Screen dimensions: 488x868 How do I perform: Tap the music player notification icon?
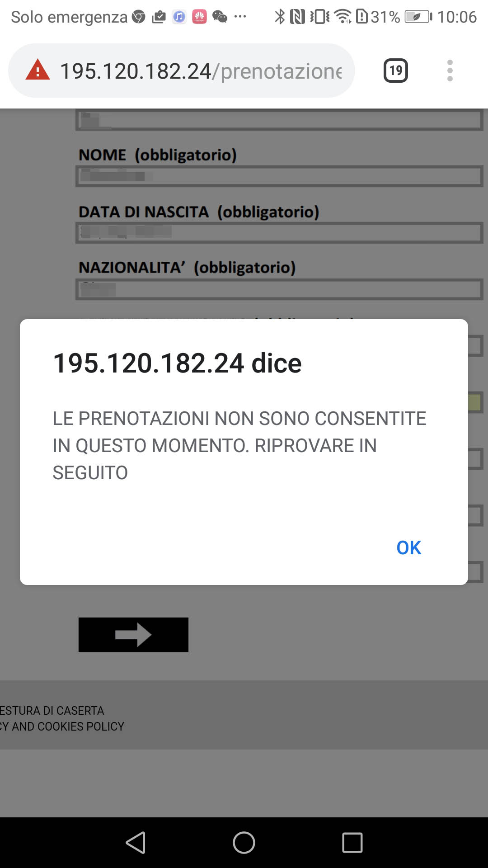[179, 17]
